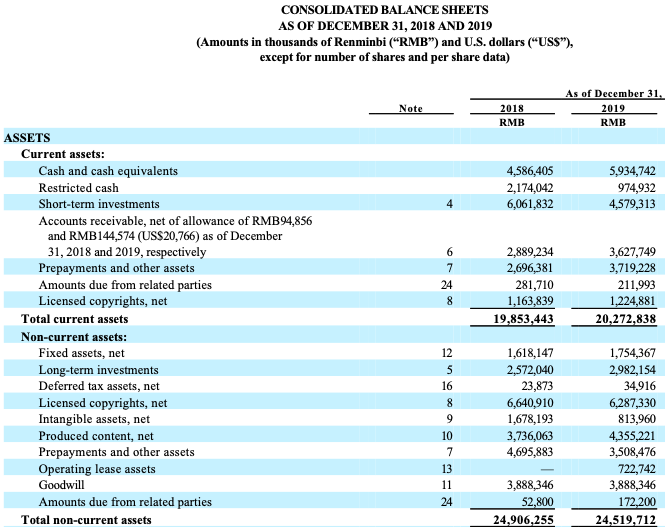Viewport: 665px width, 527px height.
Task: Select the 2019 Accounts receivable amount 3,627,749
Action: [624, 253]
